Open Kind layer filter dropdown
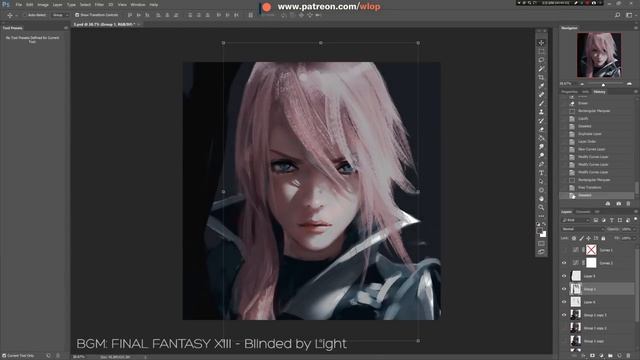The image size is (640, 360). pos(576,220)
